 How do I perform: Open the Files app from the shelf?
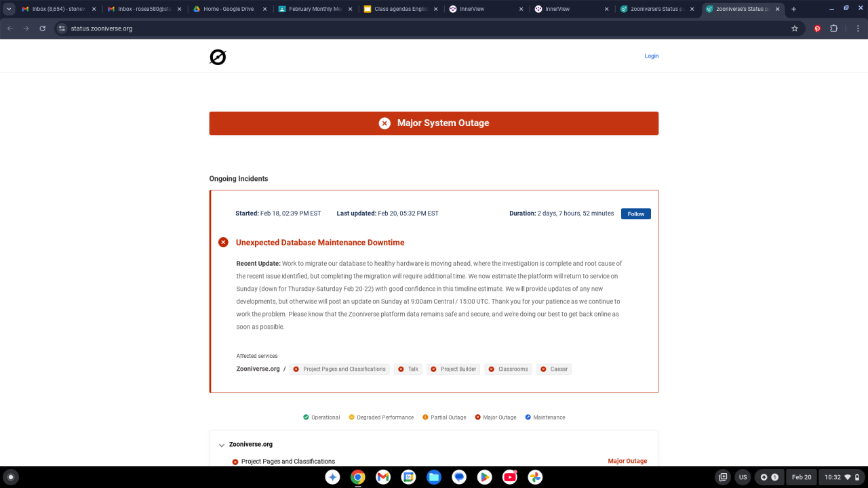coord(434,477)
